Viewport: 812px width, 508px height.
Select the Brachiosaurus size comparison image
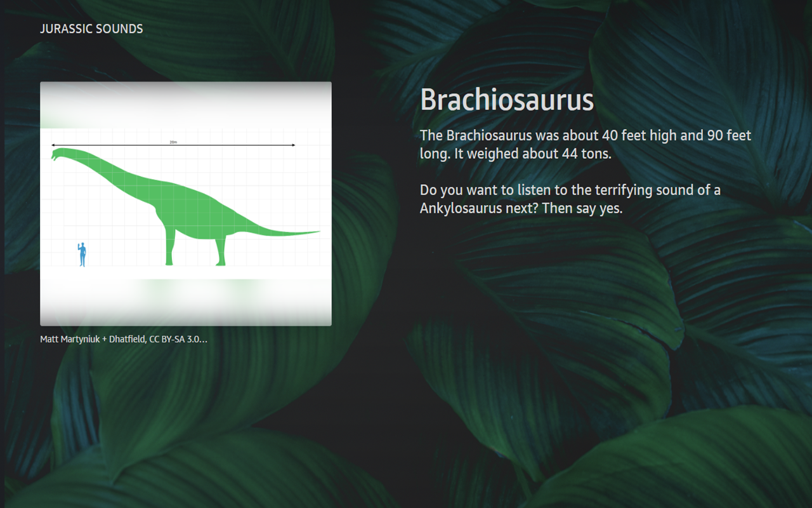coord(185,203)
